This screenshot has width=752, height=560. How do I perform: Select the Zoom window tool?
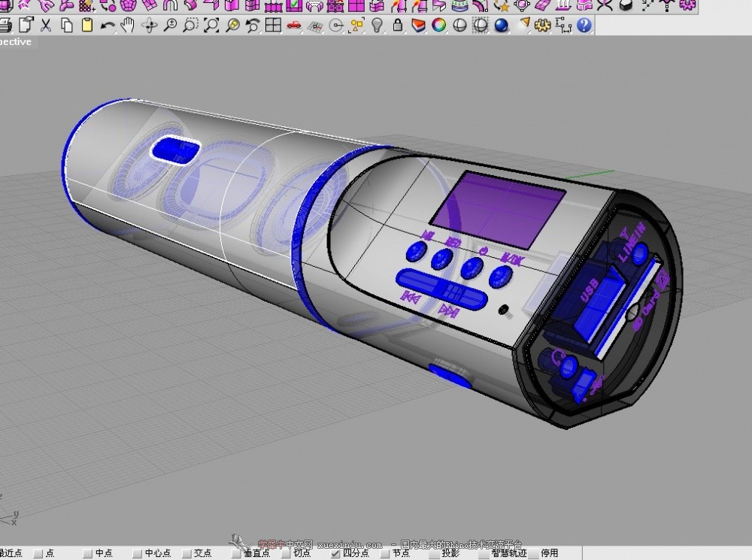tap(190, 25)
